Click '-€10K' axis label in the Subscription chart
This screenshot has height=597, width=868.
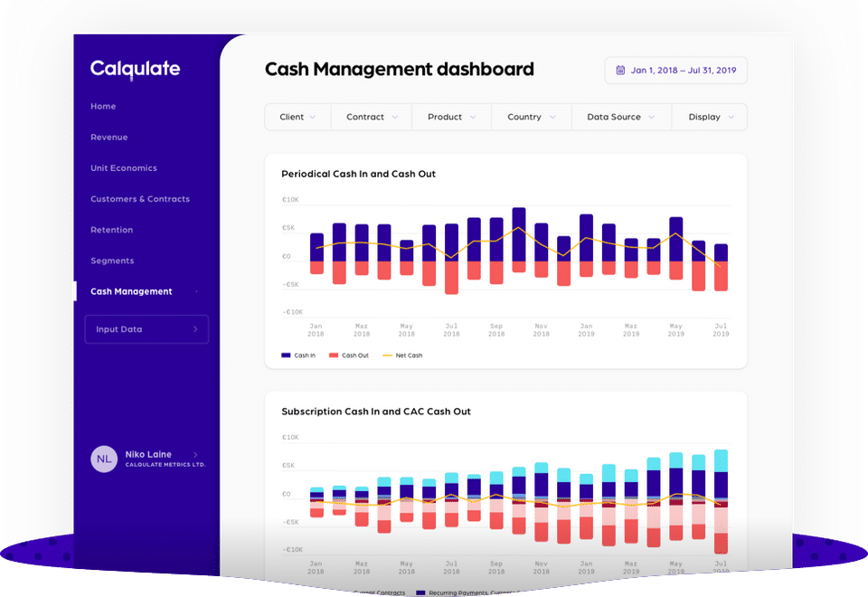point(293,550)
